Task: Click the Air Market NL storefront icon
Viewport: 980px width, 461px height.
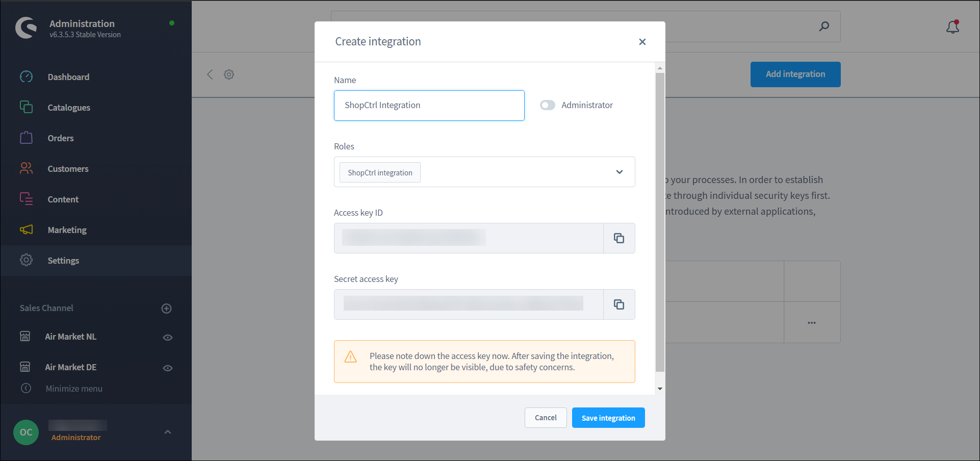Action: click(x=25, y=337)
